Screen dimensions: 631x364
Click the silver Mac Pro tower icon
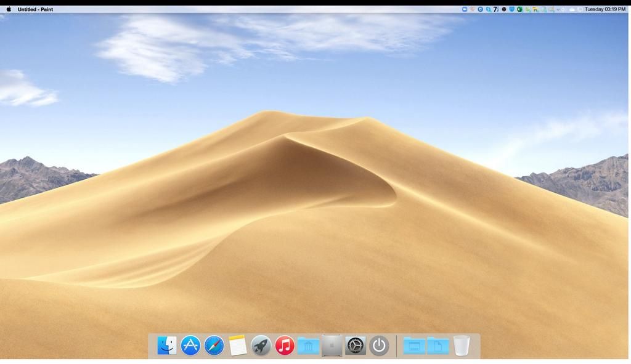(x=332, y=345)
